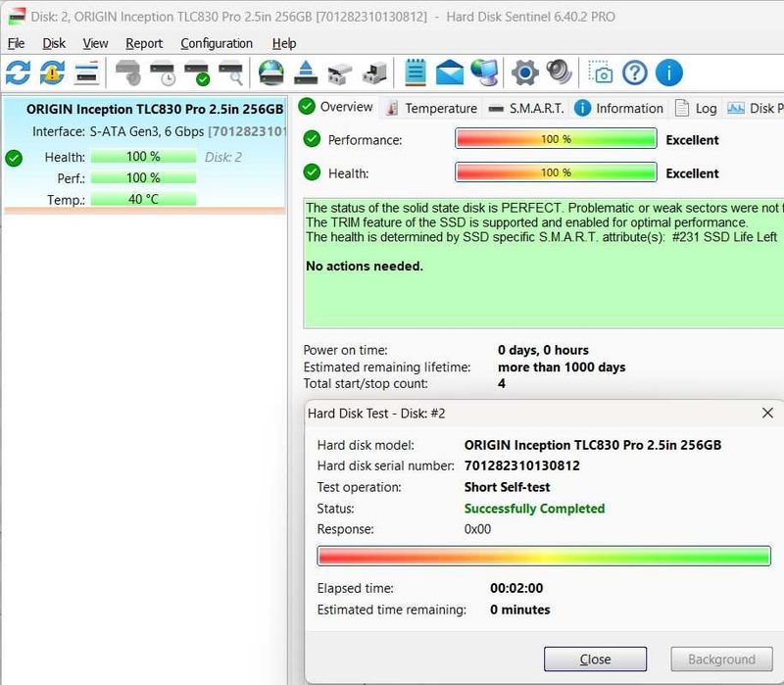This screenshot has width=784, height=685.
Task: Click the 'S-ATA Gen3, 6 Gbps' interface text
Action: pos(146,131)
